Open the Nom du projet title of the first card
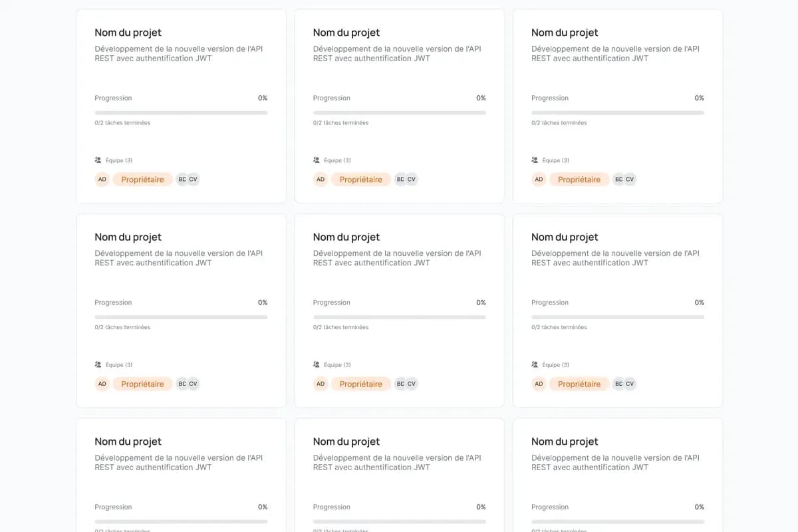The width and height of the screenshot is (798, 532). [x=128, y=32]
